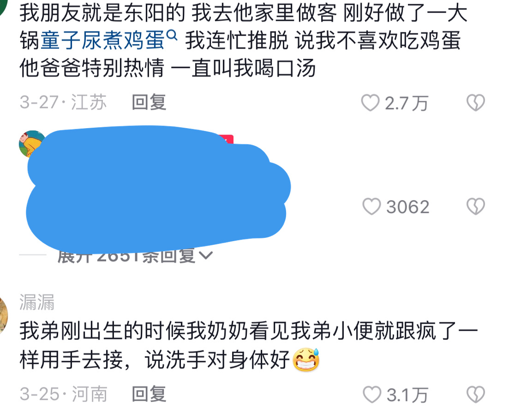This screenshot has width=509, height=420.
Task: Tap search icon beside 童子尿煮鸡蛋
Action: point(172,35)
